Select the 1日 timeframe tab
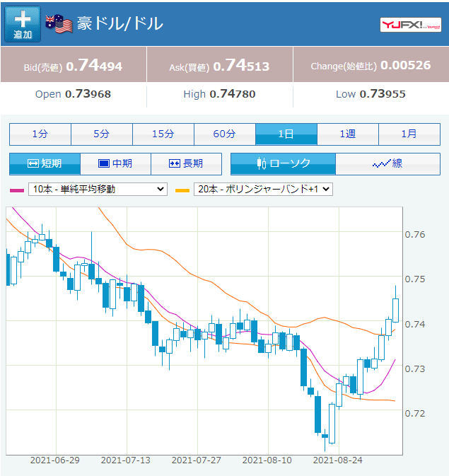 click(286, 134)
